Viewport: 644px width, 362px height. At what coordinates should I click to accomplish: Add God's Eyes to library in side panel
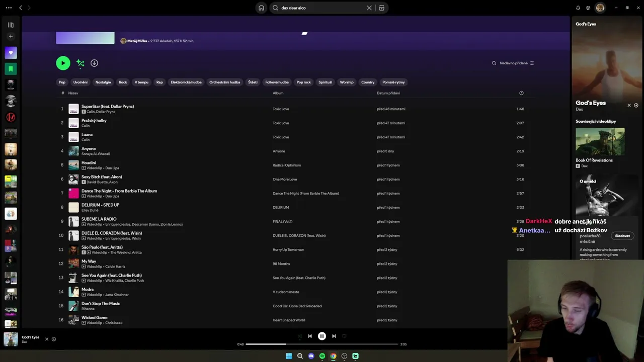[x=636, y=106]
